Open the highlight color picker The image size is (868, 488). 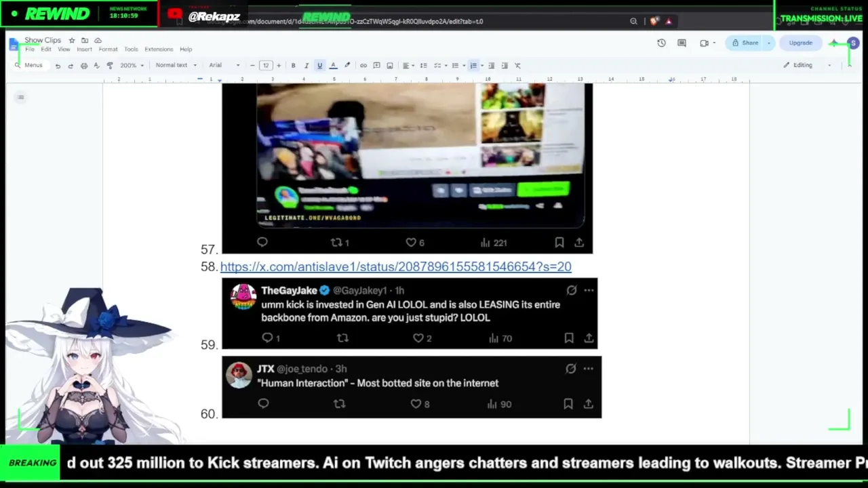347,66
